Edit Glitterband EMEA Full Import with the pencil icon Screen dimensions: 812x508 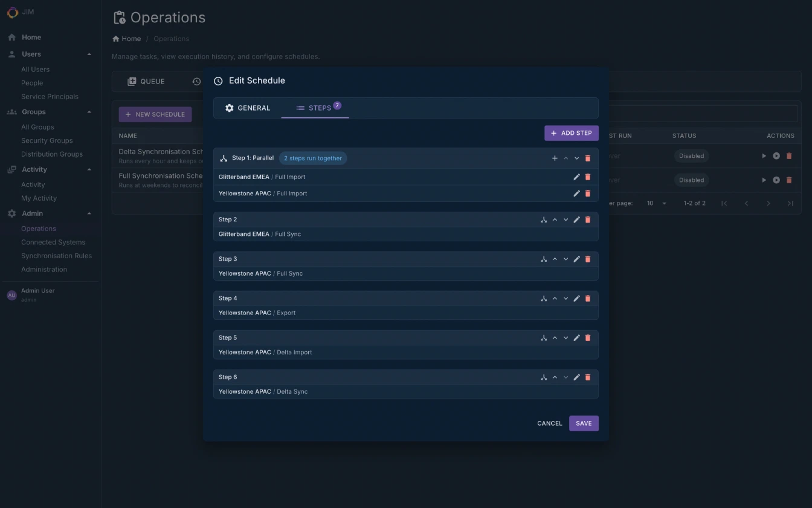(x=576, y=177)
